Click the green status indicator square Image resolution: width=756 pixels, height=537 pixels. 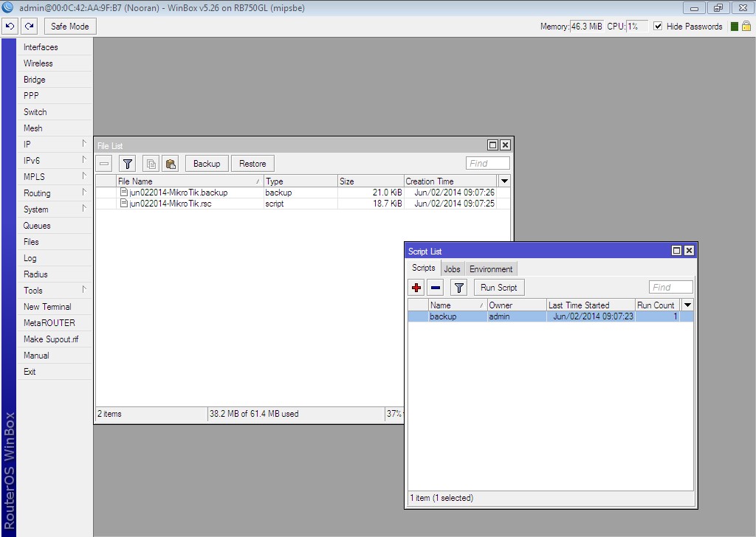point(735,27)
